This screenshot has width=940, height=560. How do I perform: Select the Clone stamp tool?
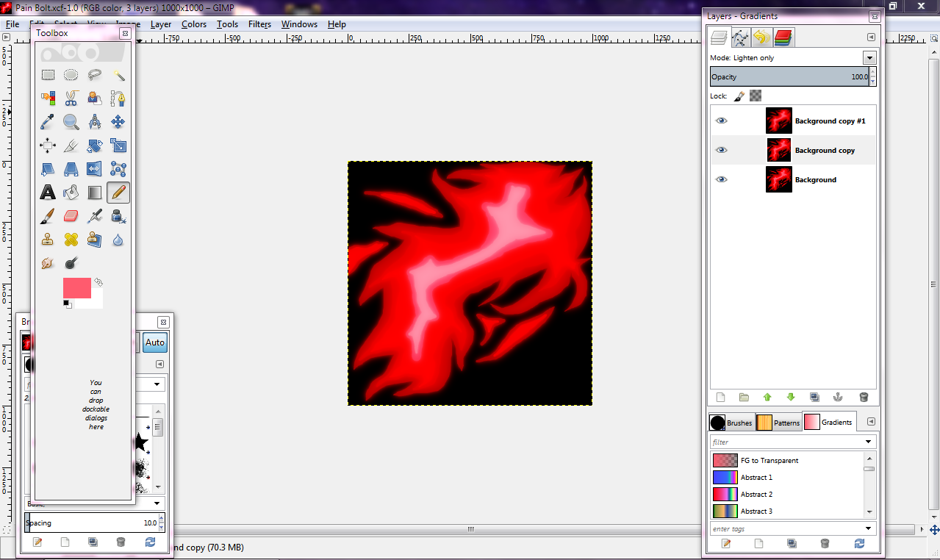click(x=48, y=240)
